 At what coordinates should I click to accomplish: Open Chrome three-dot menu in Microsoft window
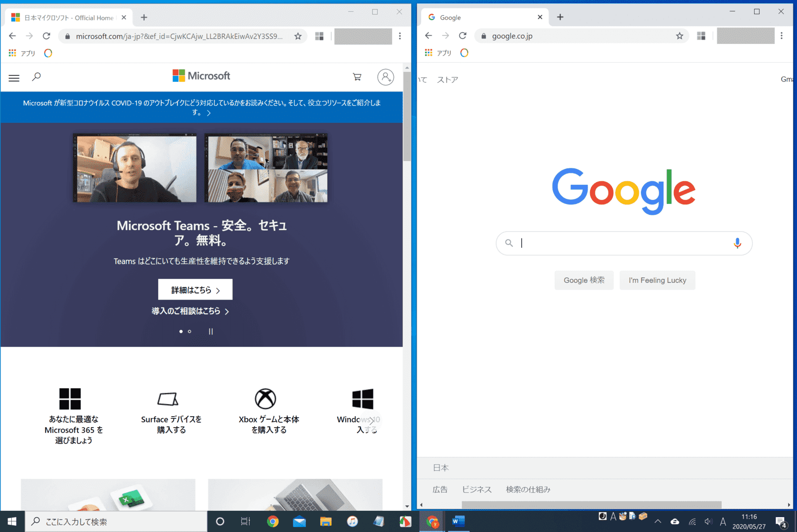[x=400, y=36]
